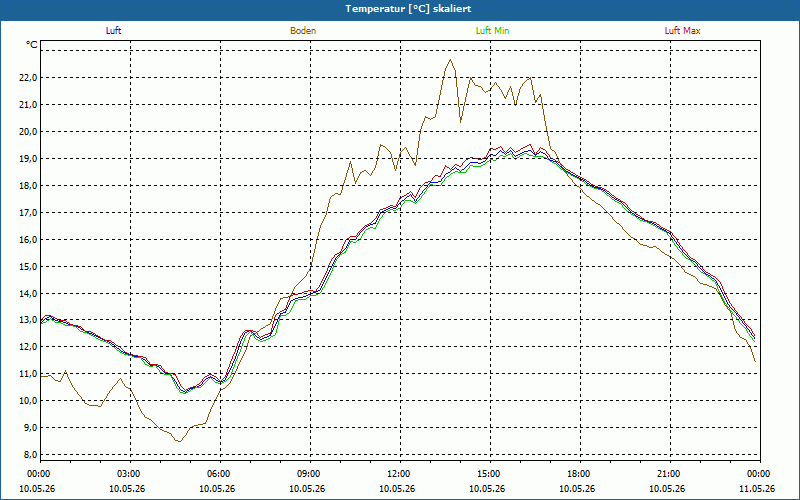Click the 15:00 time label
This screenshot has width=800, height=500.
[x=490, y=474]
